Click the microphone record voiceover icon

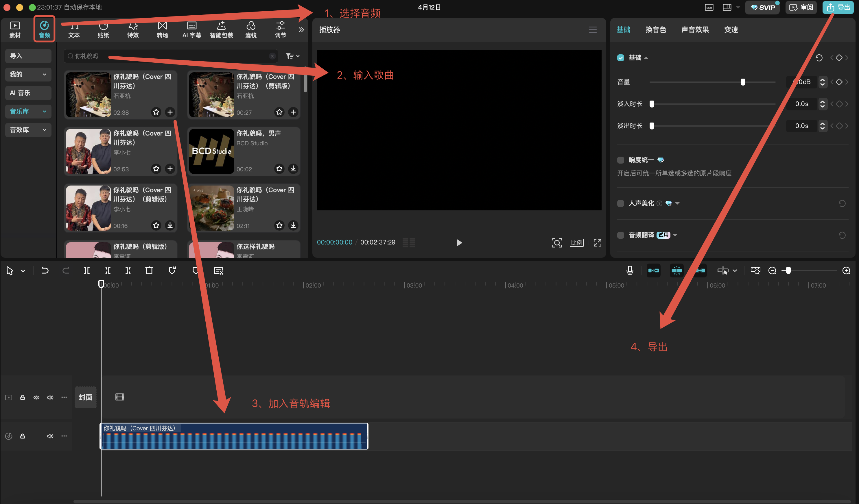pyautogui.click(x=630, y=271)
